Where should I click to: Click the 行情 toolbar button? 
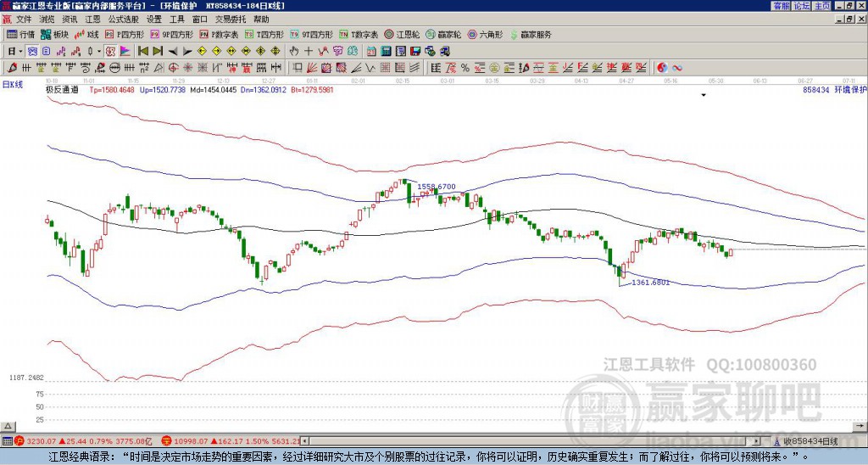pos(20,34)
